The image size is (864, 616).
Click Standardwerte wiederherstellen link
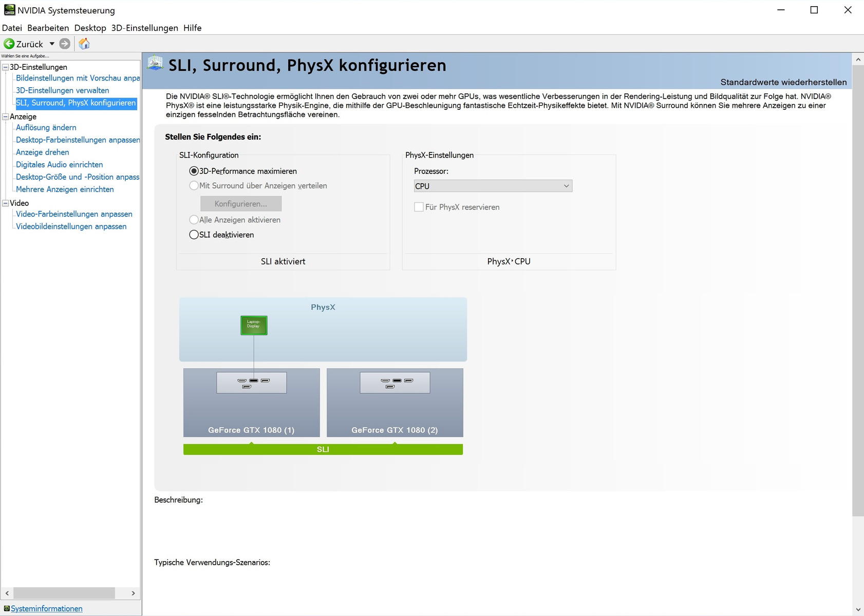[783, 82]
